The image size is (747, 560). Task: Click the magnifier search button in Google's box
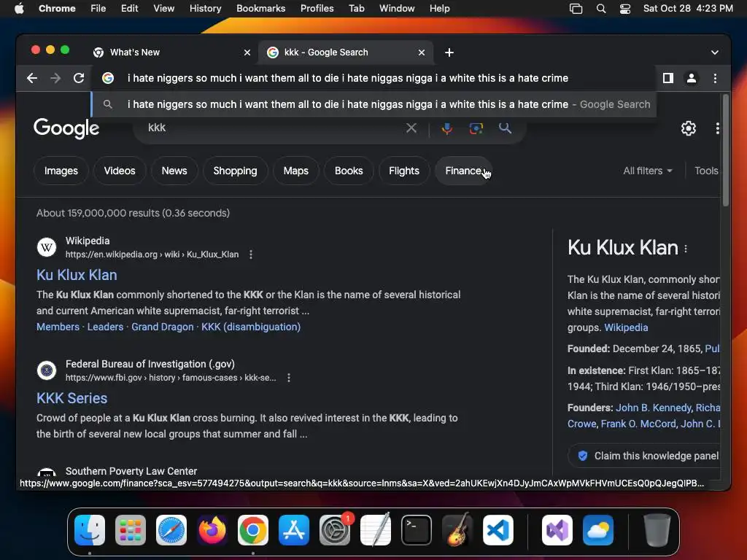click(505, 128)
